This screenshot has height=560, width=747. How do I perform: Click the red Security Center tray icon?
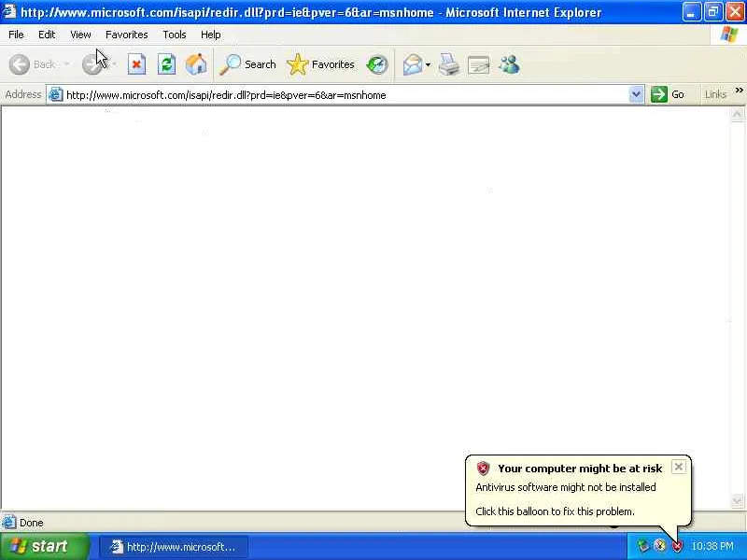click(x=677, y=546)
